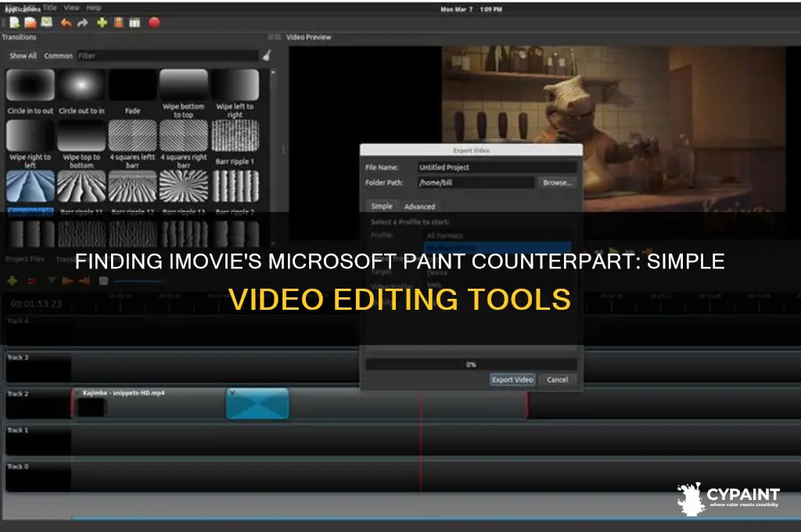Open the Profile dropdown showing All Formats

(x=498, y=235)
